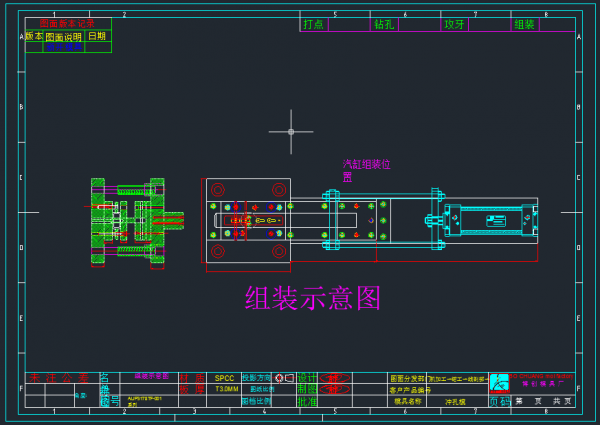600x425 pixels.
Task: Click the 图档比例 label
Action: (256, 401)
